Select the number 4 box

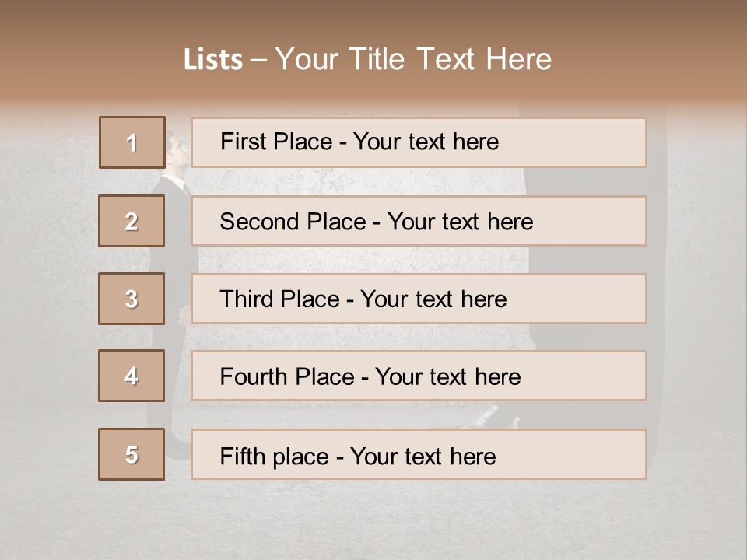click(132, 376)
